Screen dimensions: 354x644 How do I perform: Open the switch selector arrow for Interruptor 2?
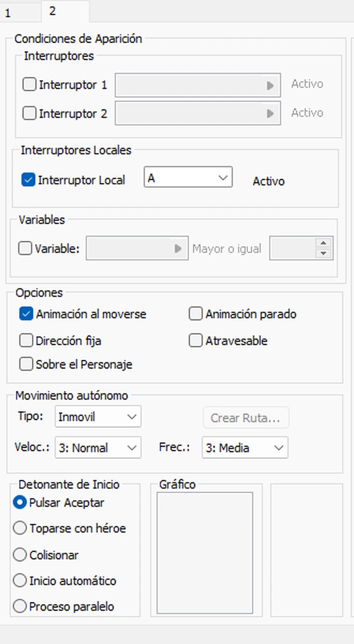click(x=271, y=113)
